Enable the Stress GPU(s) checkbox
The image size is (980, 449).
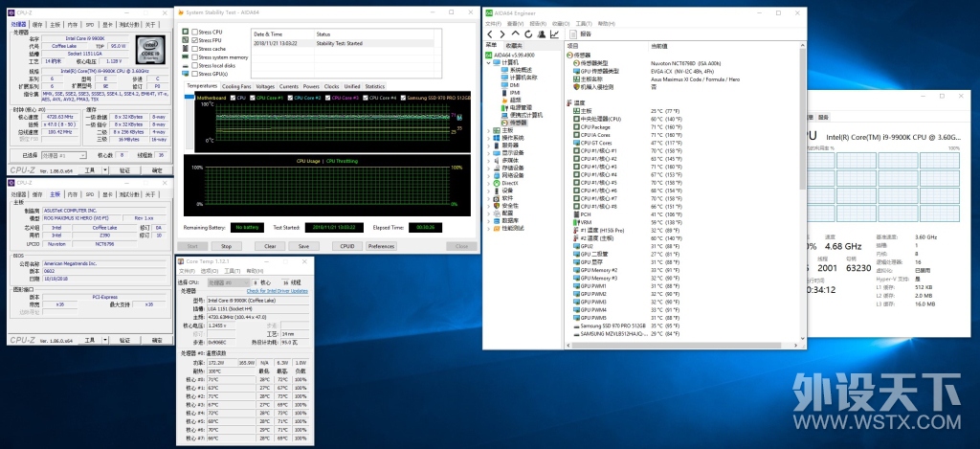pos(195,74)
